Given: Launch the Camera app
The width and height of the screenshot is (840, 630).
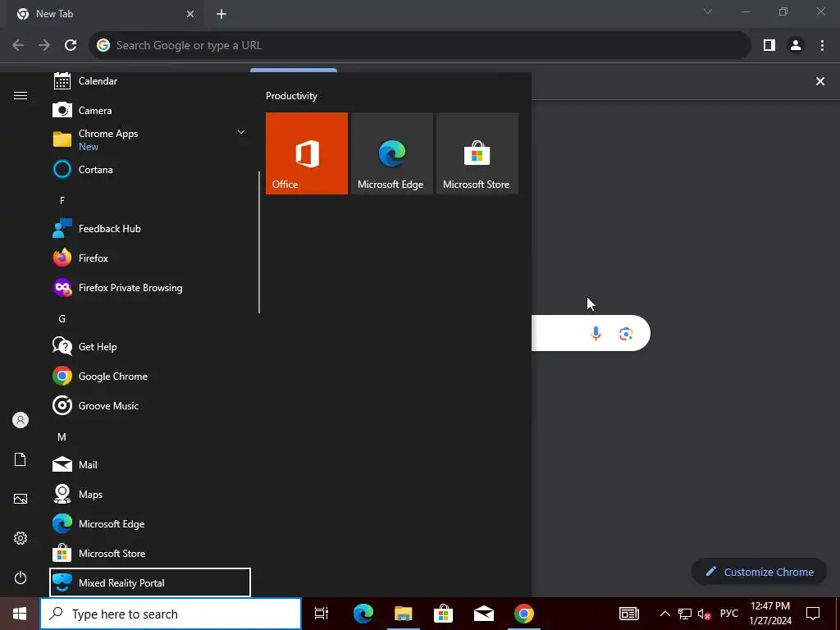Looking at the screenshot, I should pos(150,111).
